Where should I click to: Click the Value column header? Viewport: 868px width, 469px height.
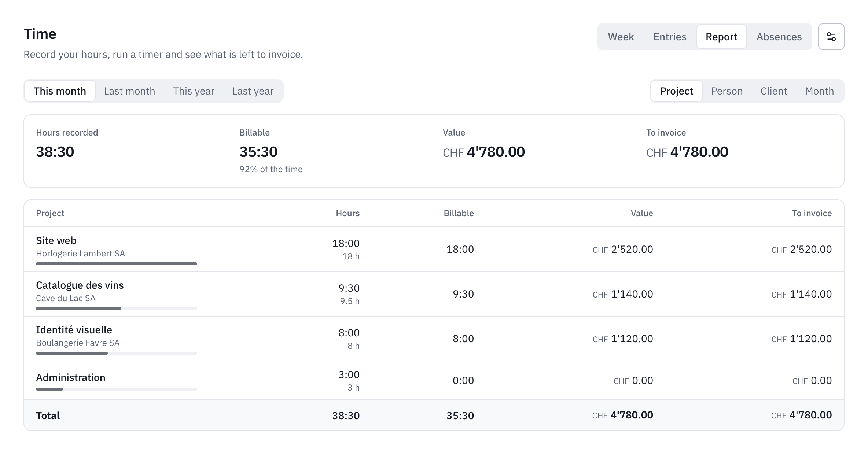point(641,213)
